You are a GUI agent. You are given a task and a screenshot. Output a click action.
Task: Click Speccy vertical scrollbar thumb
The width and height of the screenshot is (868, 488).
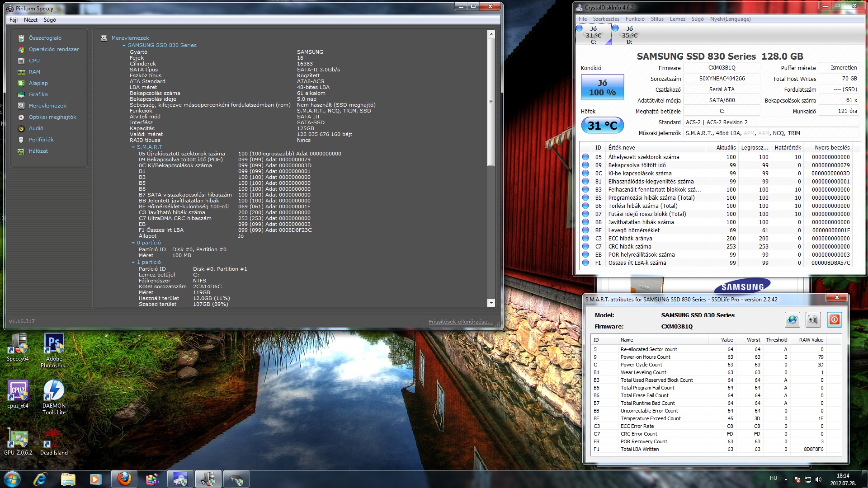pyautogui.click(x=491, y=102)
